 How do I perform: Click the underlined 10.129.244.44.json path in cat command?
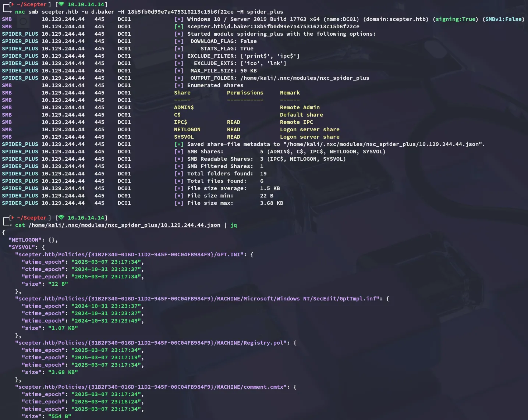point(124,225)
